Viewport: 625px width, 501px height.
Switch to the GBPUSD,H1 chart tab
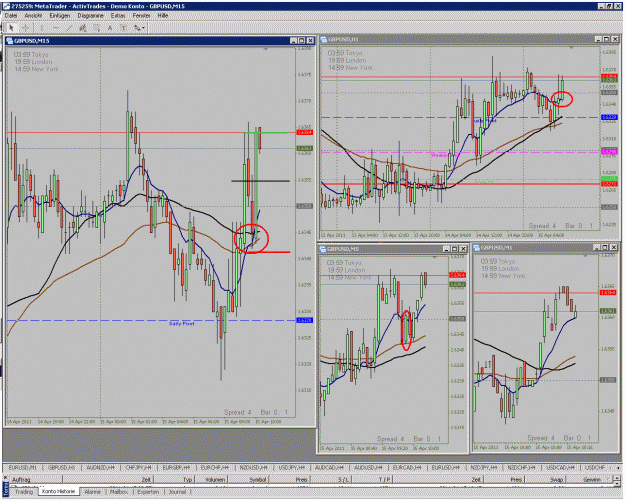61,468
